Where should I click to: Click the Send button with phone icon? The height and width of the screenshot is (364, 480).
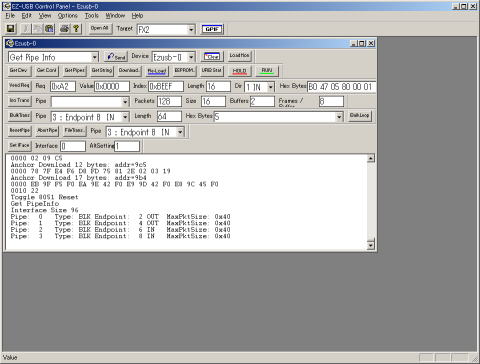116,57
